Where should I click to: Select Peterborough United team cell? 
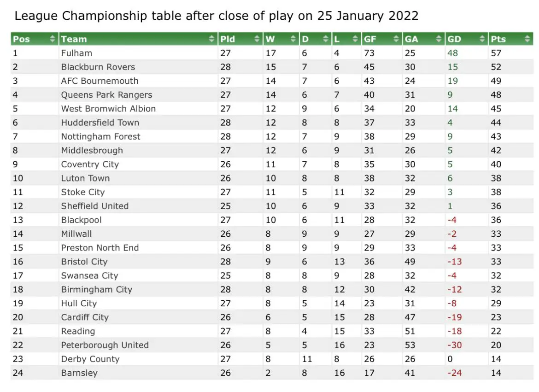pos(105,345)
